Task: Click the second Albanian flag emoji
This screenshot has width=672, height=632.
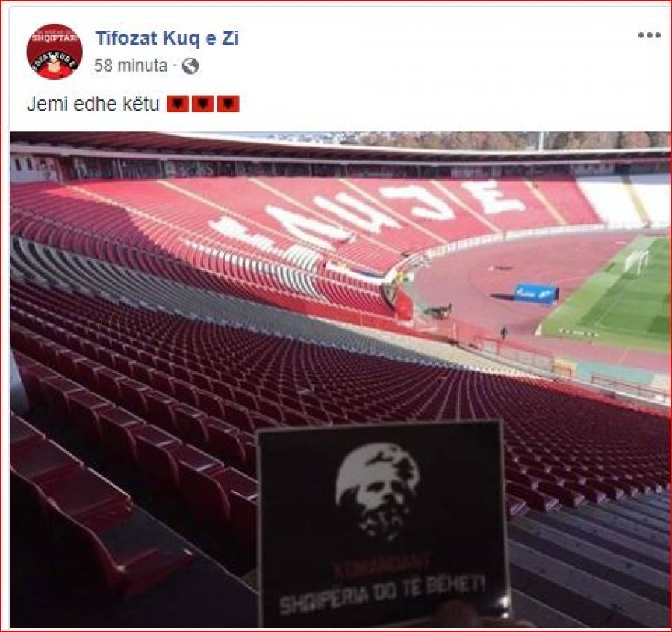Action: (x=202, y=104)
